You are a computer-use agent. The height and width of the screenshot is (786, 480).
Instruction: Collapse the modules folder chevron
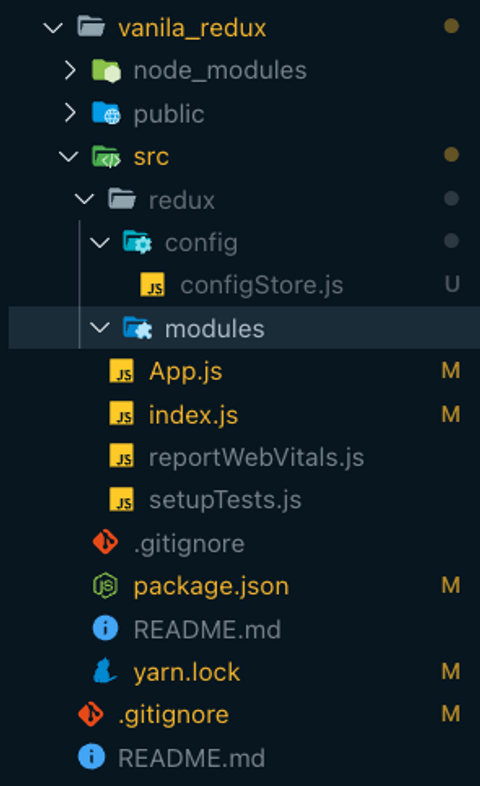pos(100,328)
